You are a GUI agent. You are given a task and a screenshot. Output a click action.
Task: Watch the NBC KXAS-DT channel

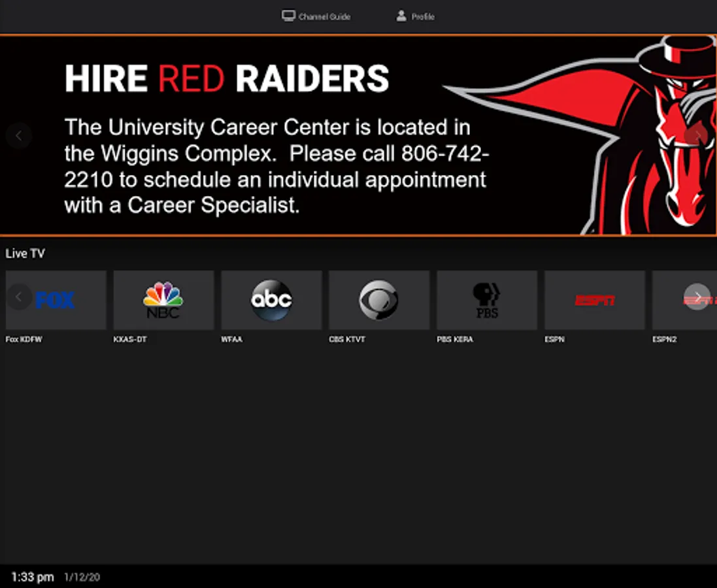(163, 299)
